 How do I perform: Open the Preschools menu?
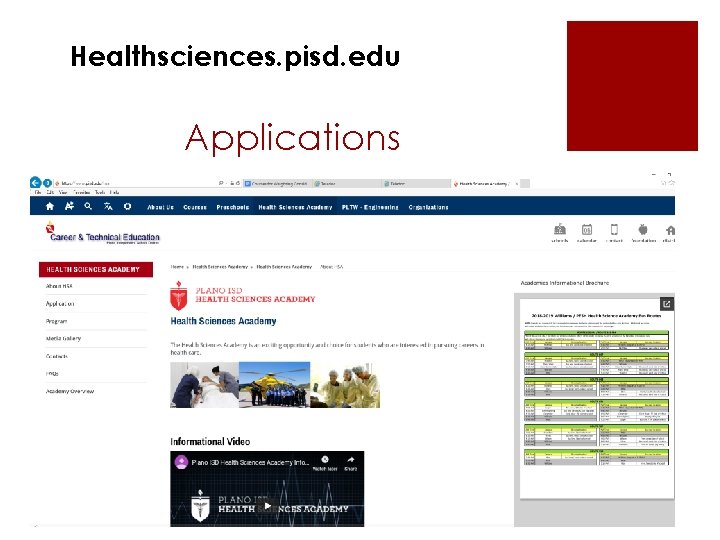(x=232, y=208)
